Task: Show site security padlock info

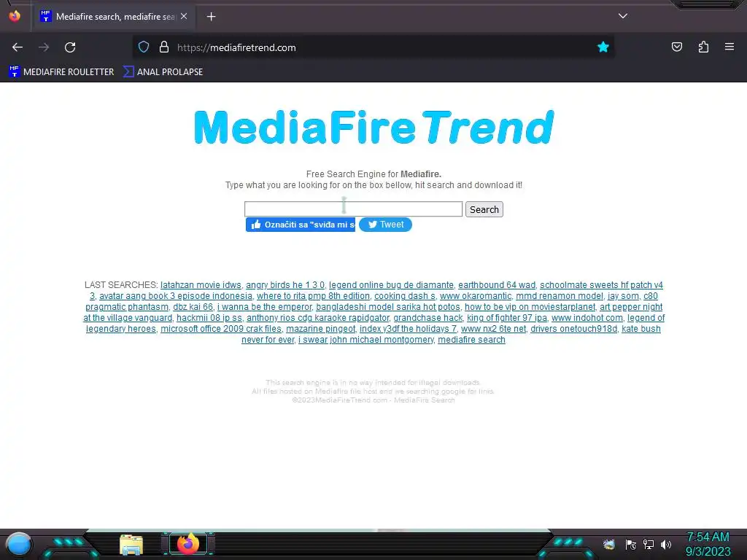Action: point(164,47)
